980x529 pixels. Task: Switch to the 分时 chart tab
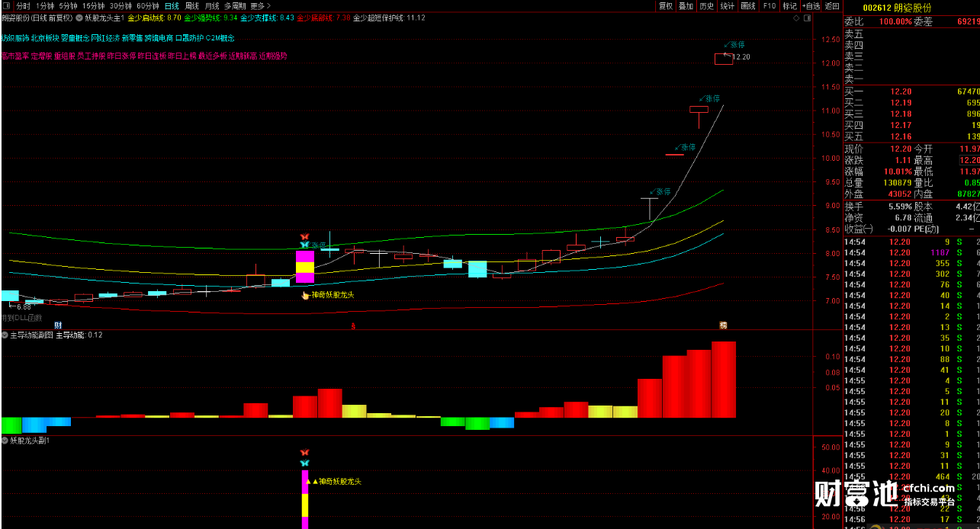[x=24, y=5]
